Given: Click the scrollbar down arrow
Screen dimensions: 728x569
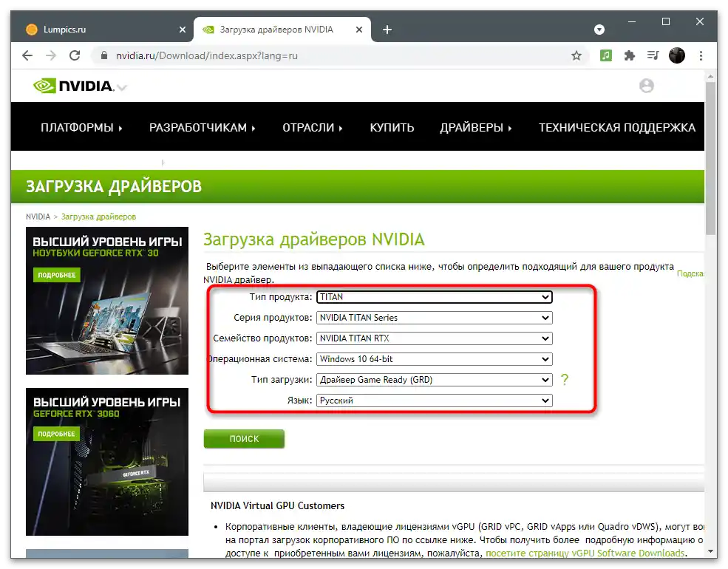Looking at the screenshot, I should tap(710, 551).
